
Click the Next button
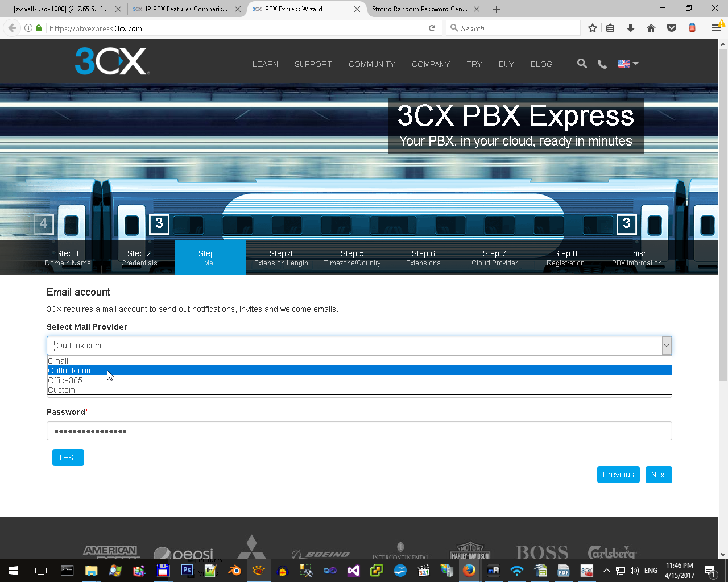tap(659, 475)
